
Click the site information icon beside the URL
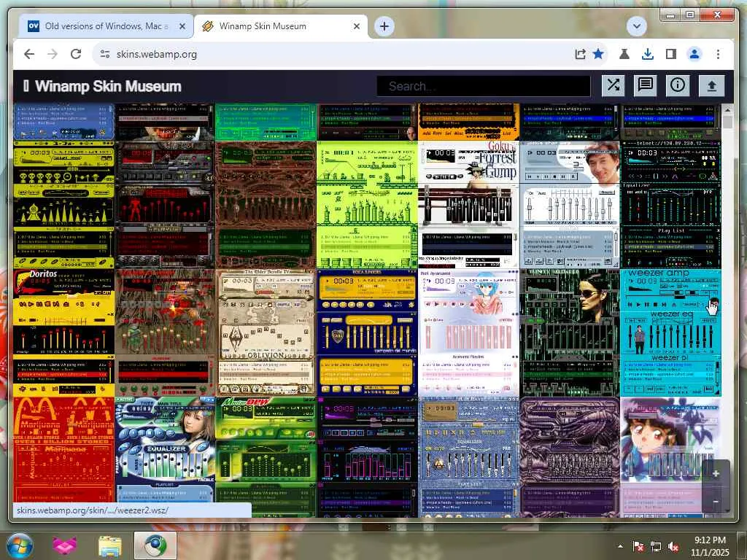tap(105, 54)
